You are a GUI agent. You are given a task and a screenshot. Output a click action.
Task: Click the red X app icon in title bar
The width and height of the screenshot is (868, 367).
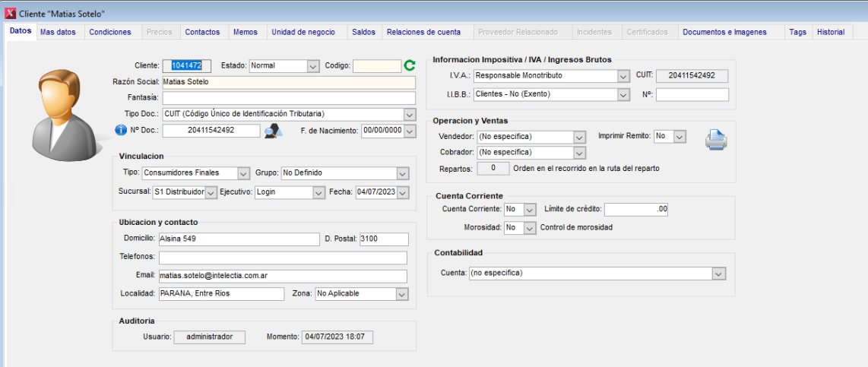[x=10, y=14]
